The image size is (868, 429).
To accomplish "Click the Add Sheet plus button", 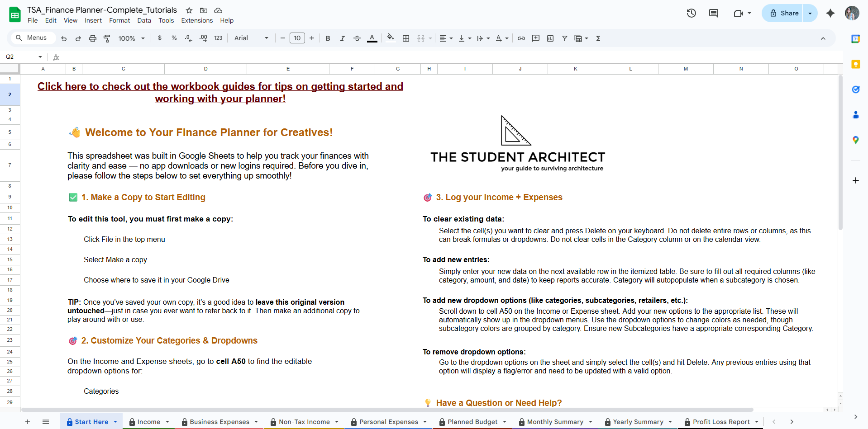I will 28,422.
